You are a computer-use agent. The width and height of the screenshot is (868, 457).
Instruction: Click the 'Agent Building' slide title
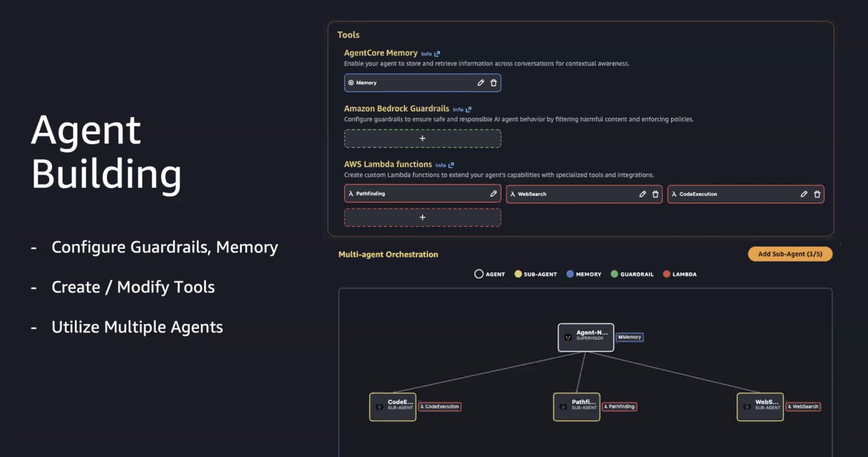106,153
